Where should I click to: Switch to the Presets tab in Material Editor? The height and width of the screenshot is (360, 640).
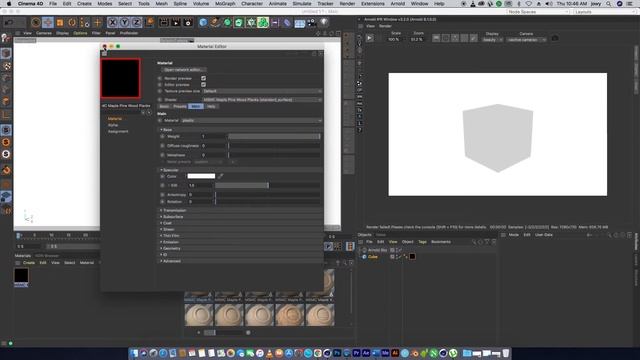point(180,106)
